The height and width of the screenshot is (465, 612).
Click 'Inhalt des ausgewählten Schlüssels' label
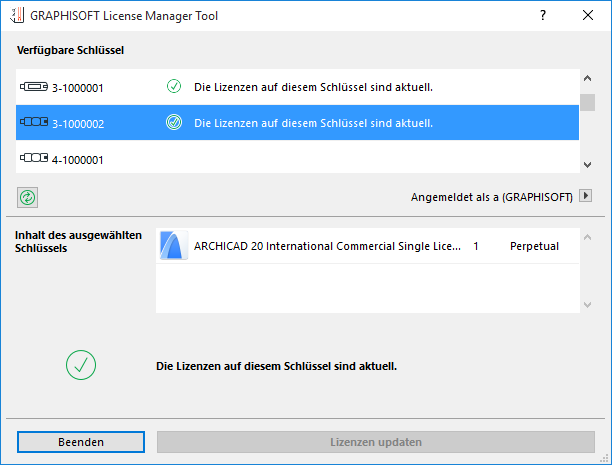[x=78, y=242]
